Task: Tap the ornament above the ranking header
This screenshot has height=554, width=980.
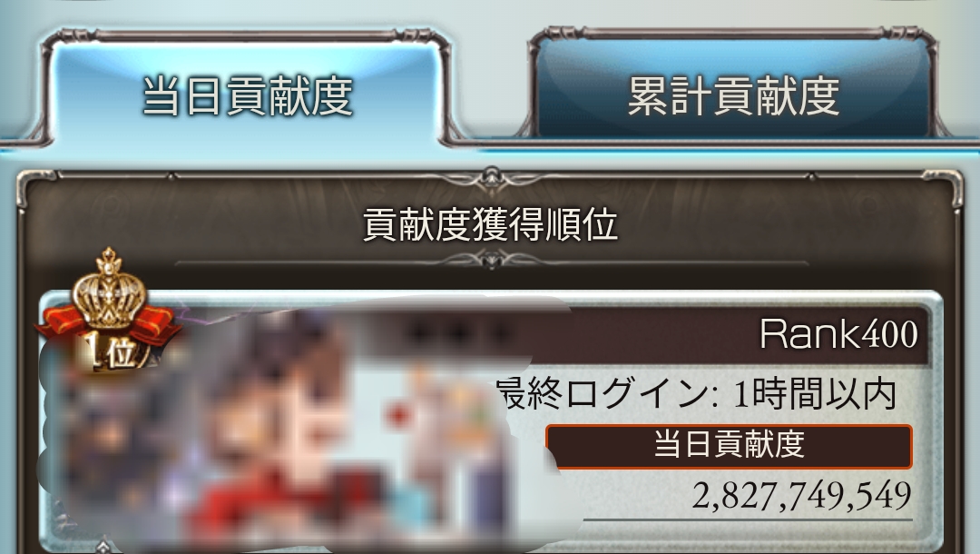Action: [x=491, y=180]
